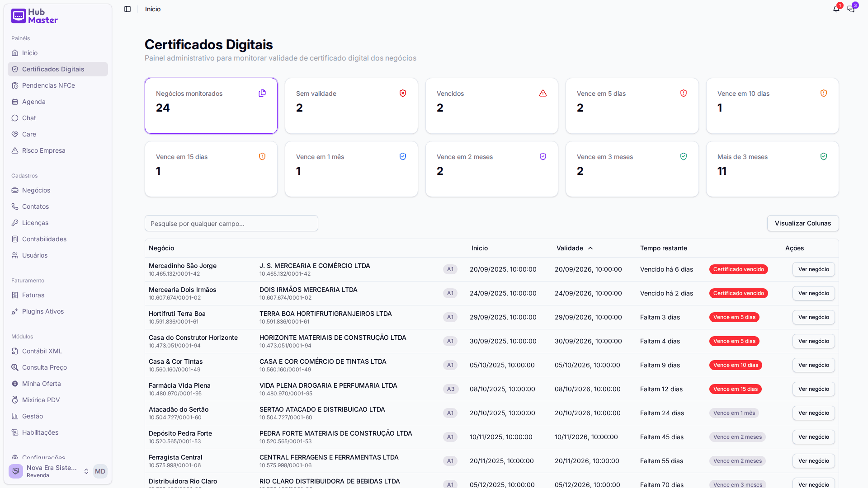Open the notifications bell

point(836,9)
